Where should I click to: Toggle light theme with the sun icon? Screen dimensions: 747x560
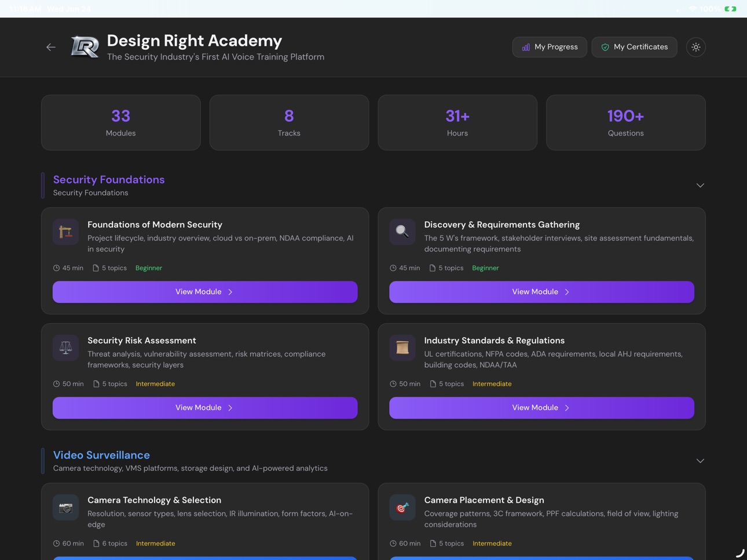point(696,47)
